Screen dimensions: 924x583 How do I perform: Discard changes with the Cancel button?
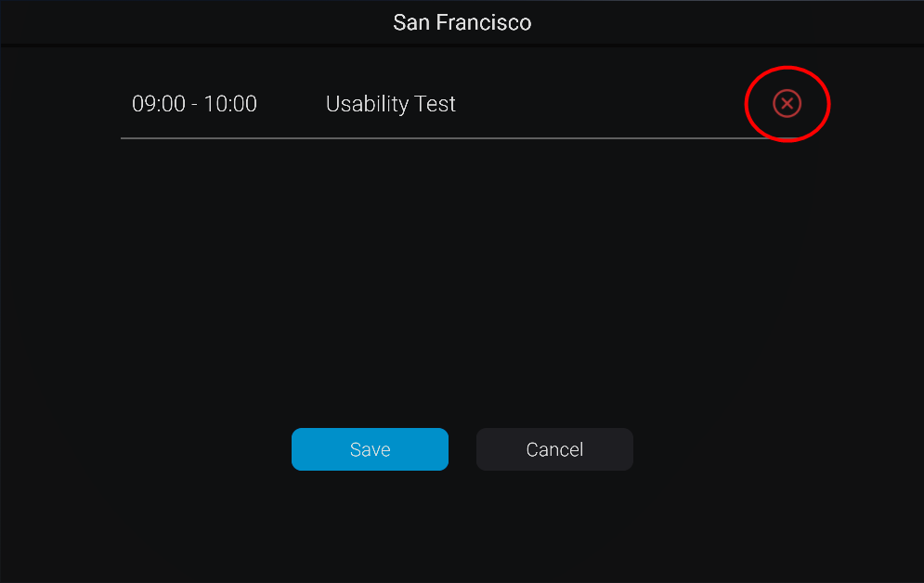[x=554, y=449]
